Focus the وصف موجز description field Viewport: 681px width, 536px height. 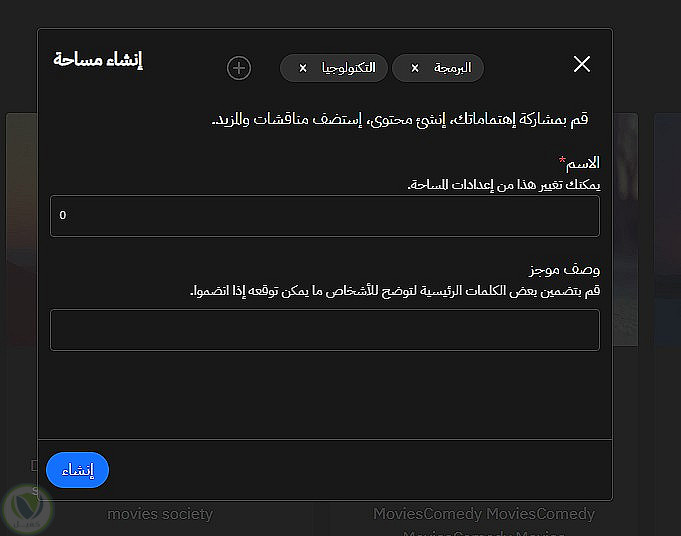click(x=325, y=330)
